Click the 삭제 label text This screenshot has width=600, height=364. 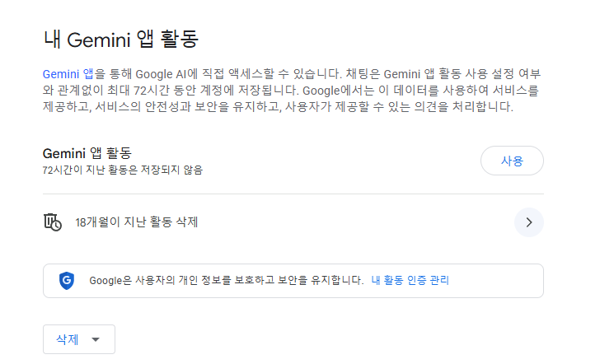coord(68,339)
